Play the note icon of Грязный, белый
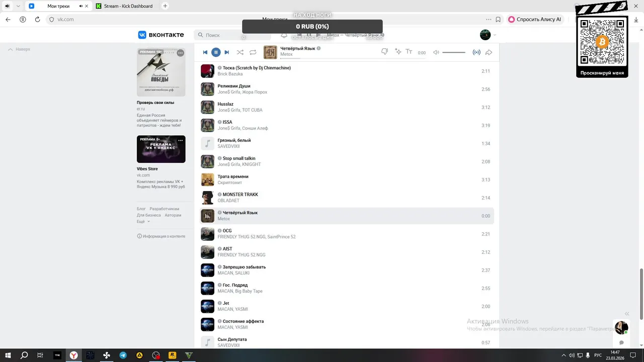The width and height of the screenshot is (644, 362). pos(207,143)
